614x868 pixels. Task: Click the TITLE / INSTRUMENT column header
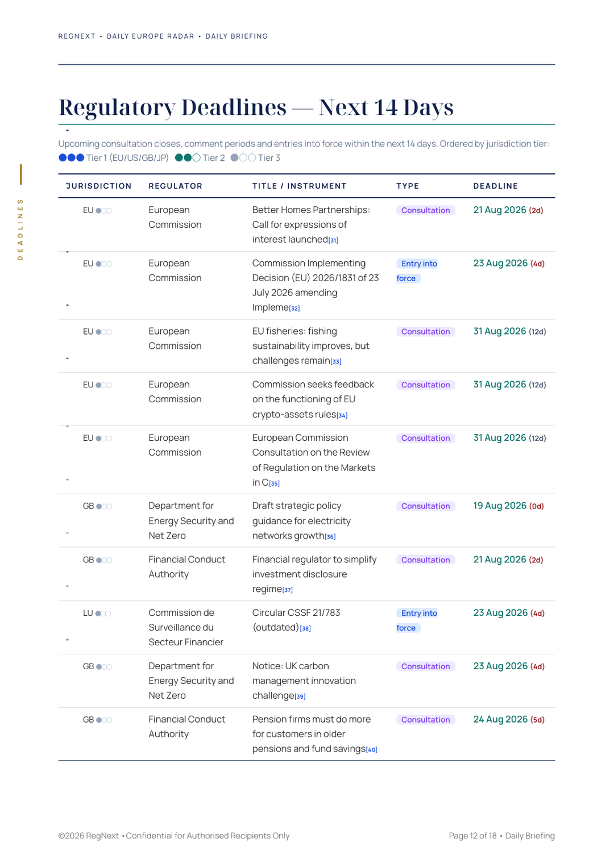300,186
